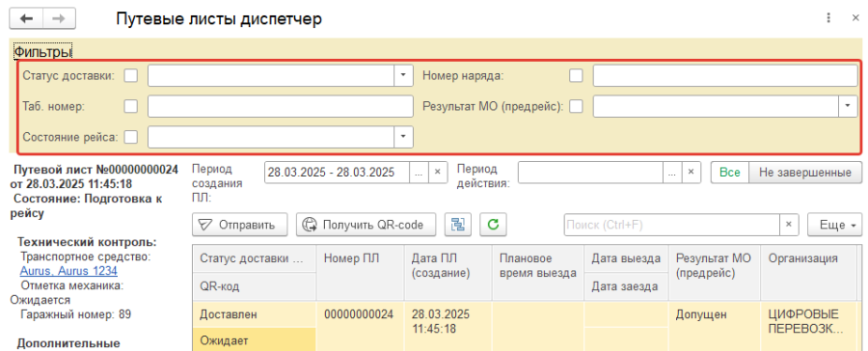Select the Допущен result cell
This screenshot has height=351, width=868.
pos(714,327)
